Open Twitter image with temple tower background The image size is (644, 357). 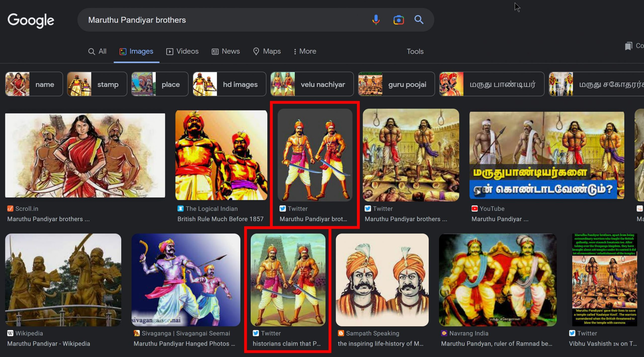coord(288,280)
